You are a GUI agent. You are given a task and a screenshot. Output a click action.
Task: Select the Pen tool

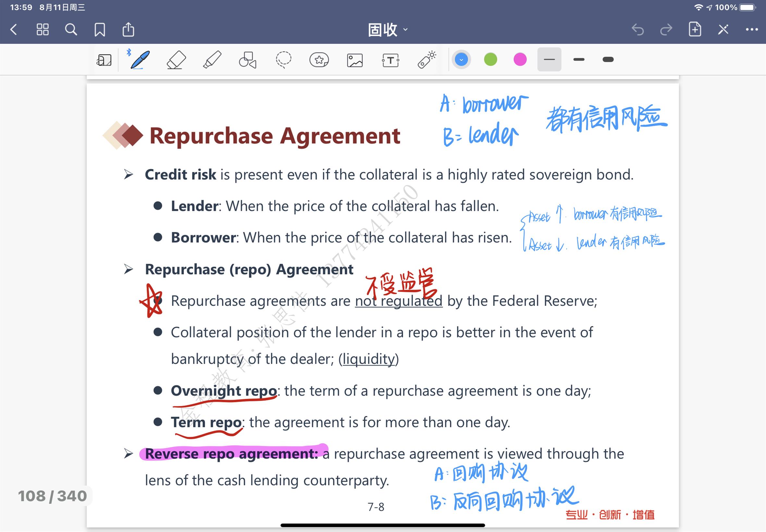140,60
